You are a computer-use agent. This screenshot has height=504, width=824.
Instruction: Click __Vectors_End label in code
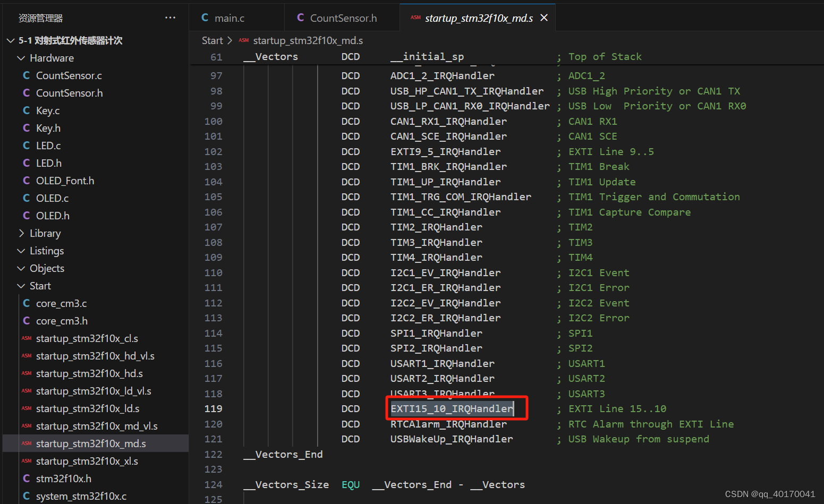(x=283, y=454)
